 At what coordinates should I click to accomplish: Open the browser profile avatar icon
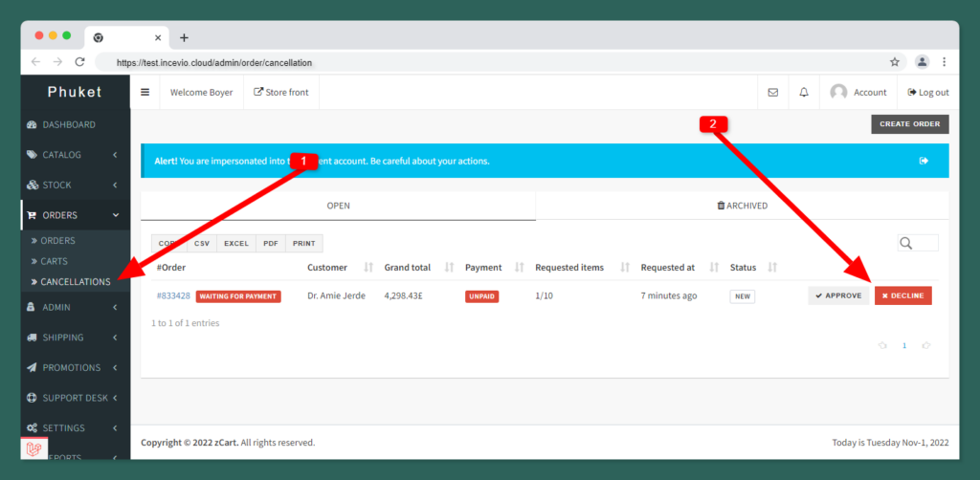tap(922, 62)
